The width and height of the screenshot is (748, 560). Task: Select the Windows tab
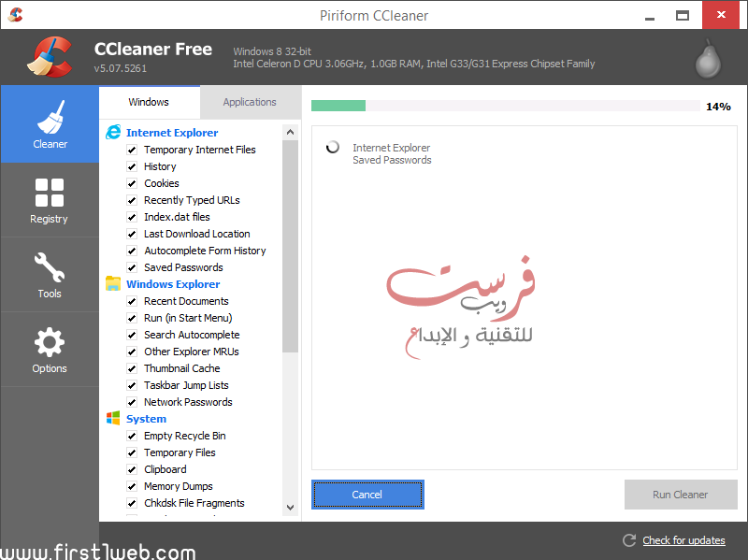coord(149,102)
